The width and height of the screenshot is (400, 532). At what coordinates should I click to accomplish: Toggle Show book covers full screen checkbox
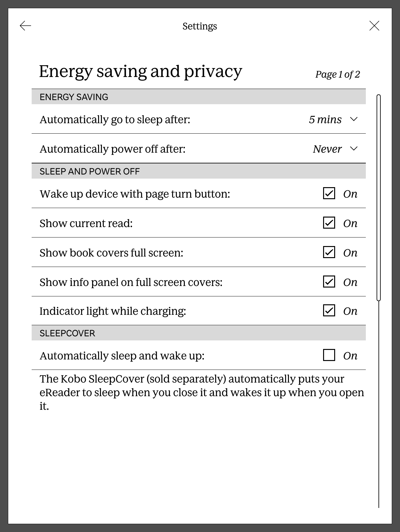click(x=329, y=252)
